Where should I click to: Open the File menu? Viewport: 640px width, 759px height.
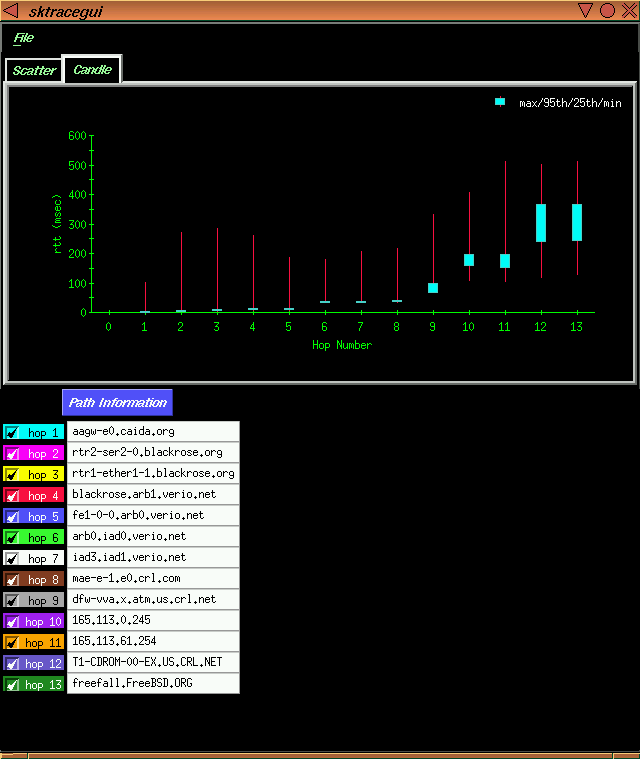23,38
